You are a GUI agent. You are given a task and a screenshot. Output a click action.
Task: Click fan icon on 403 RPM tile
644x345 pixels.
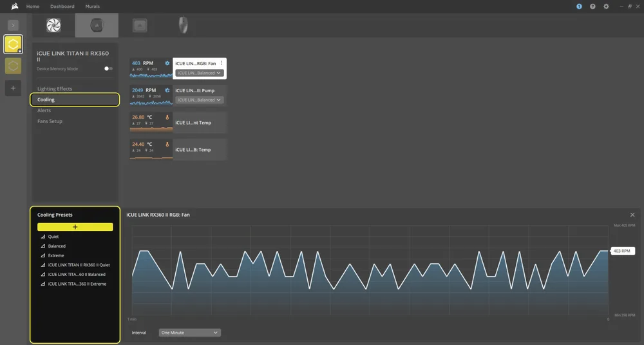[x=167, y=63]
